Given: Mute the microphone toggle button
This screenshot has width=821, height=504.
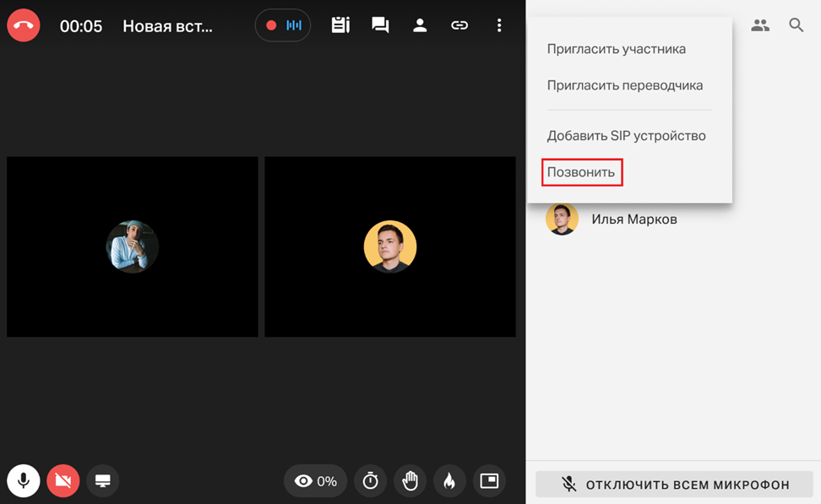Looking at the screenshot, I should click(24, 481).
